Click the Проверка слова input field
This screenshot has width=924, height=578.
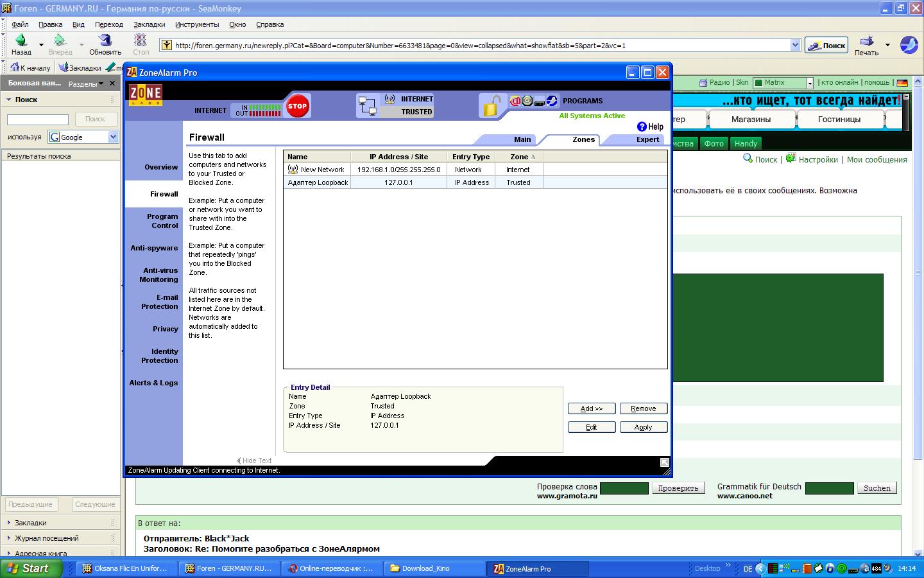(624, 488)
